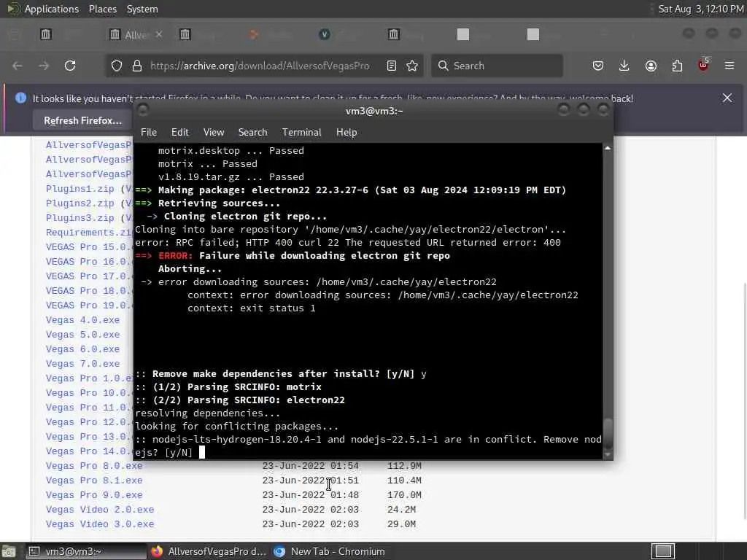747x560 pixels.
Task: Open Firefox account icon
Action: 651,66
